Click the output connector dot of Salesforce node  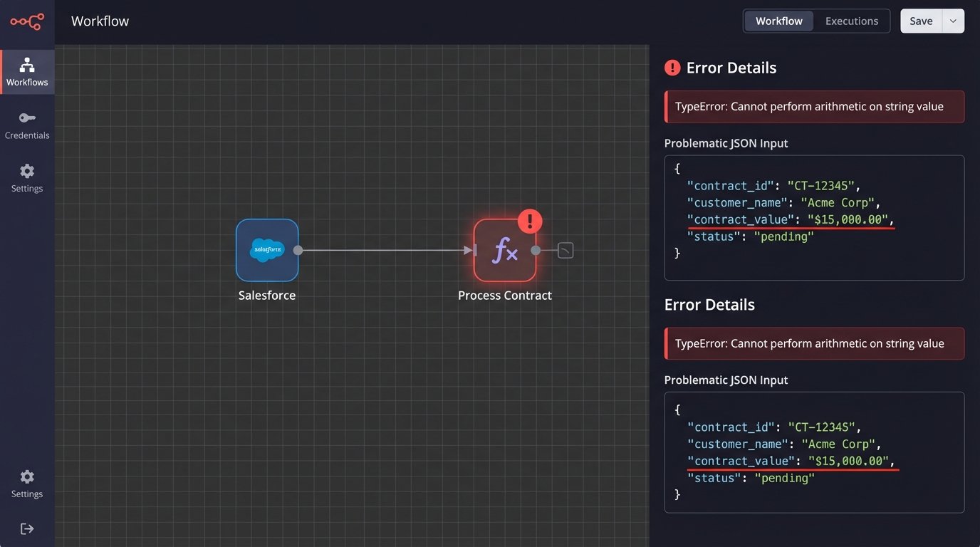pyautogui.click(x=298, y=250)
